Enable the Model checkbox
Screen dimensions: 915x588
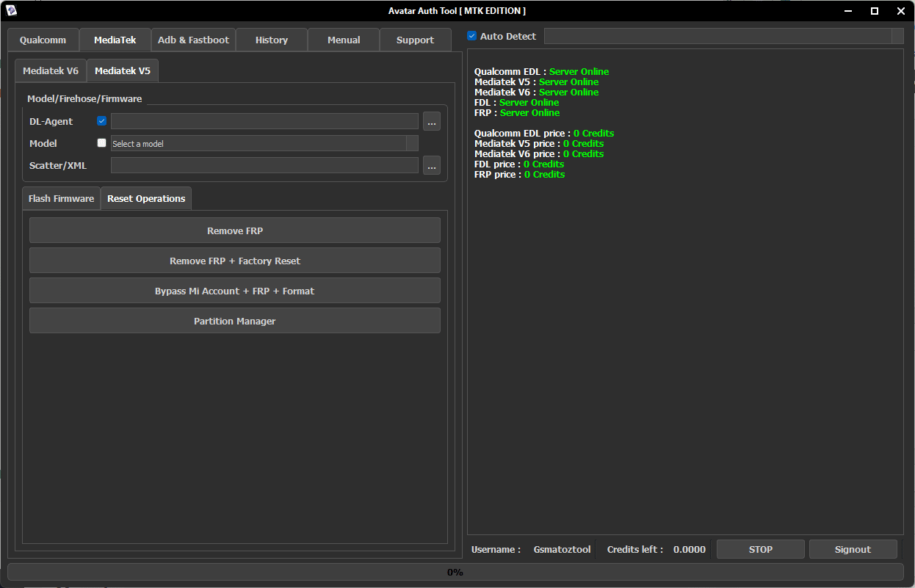101,143
